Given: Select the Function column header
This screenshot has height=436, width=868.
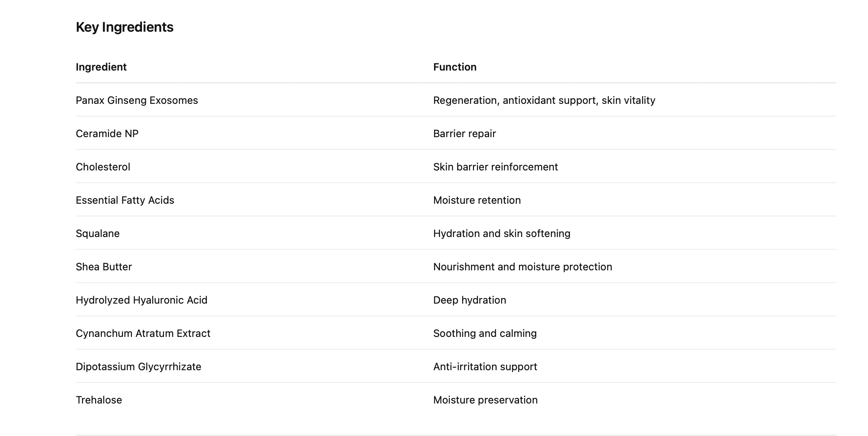Looking at the screenshot, I should point(455,67).
